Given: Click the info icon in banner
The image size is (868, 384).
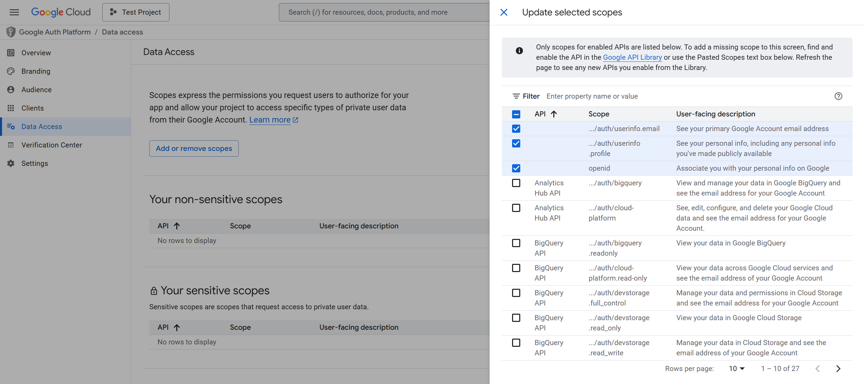Looking at the screenshot, I should (519, 51).
